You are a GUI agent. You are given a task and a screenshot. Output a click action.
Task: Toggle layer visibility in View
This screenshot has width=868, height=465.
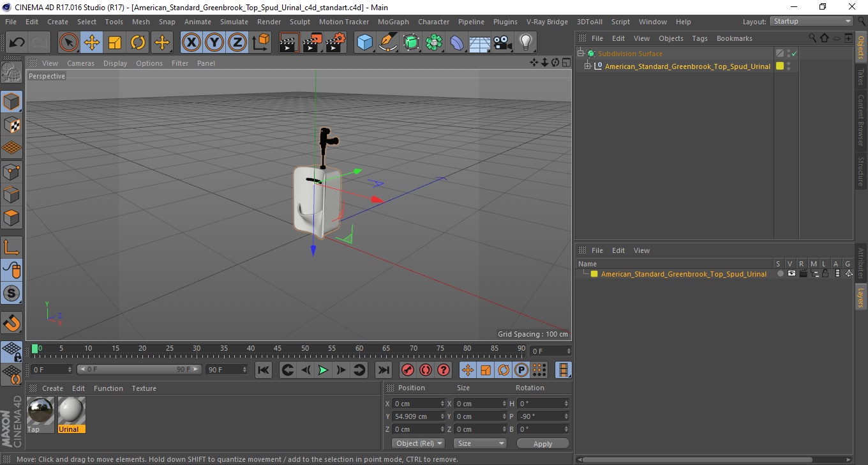point(791,274)
